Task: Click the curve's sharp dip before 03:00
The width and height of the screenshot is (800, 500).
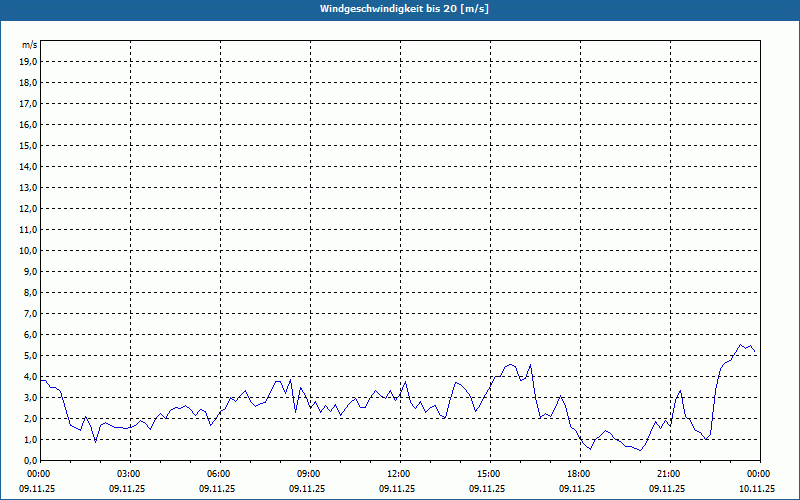Action: 95,441
